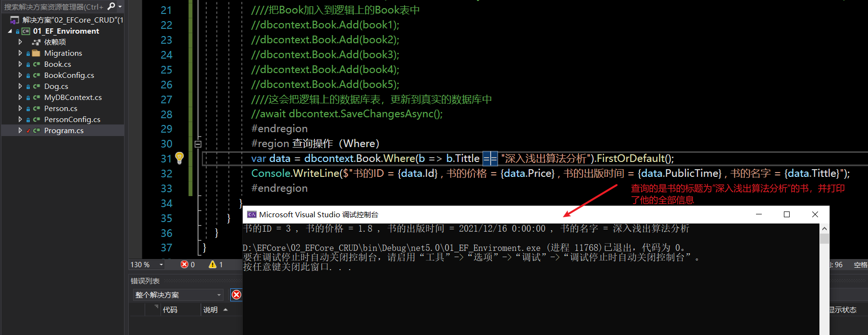Expand the Dog.cs node
The image size is (868, 335).
pos(20,86)
